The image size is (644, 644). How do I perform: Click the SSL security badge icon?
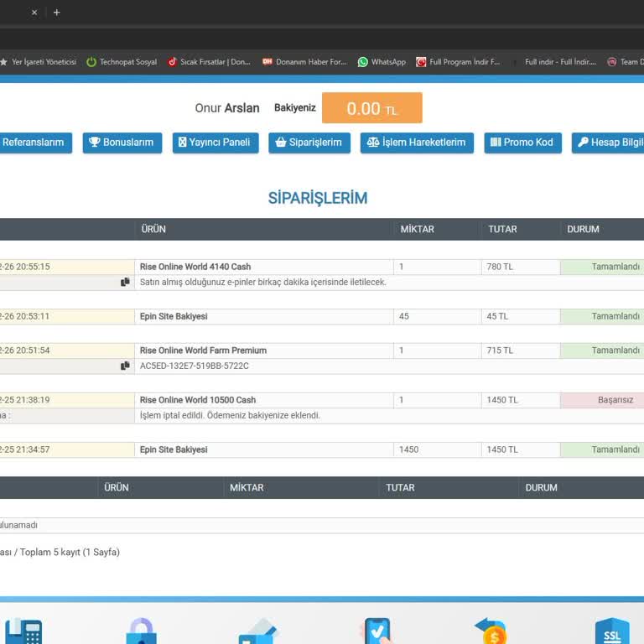pos(612,631)
